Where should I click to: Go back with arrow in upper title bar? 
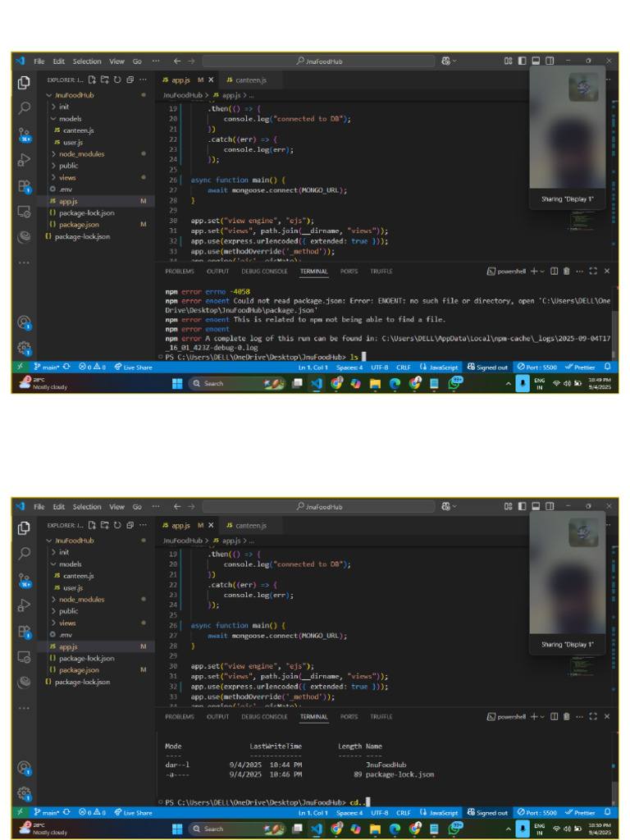click(x=177, y=61)
